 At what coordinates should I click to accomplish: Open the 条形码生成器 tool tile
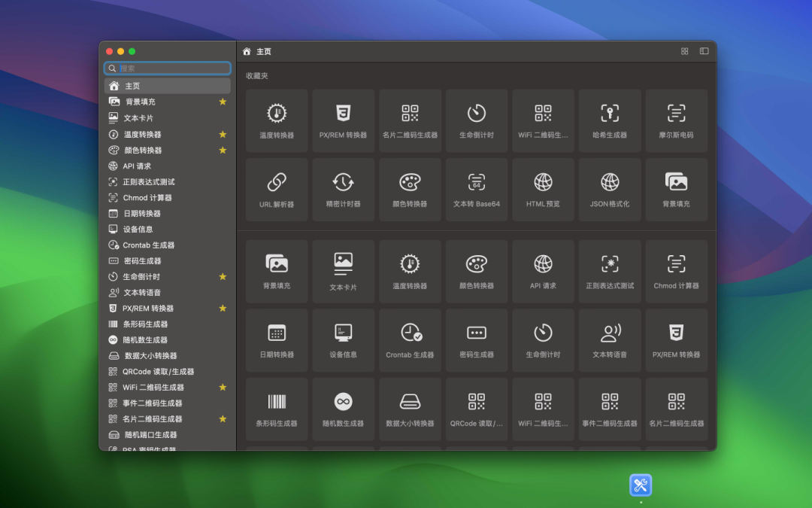pos(276,409)
